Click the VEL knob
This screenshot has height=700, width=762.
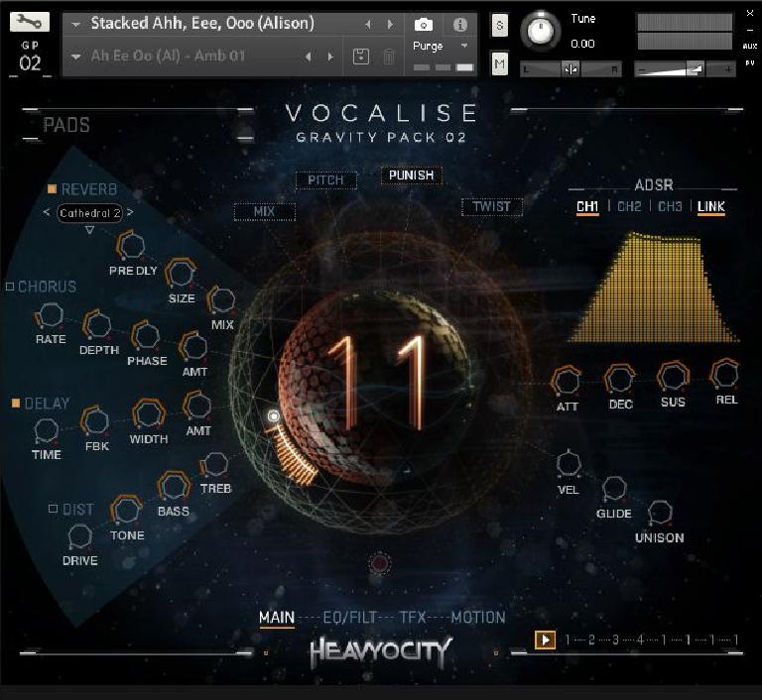pyautogui.click(x=569, y=463)
